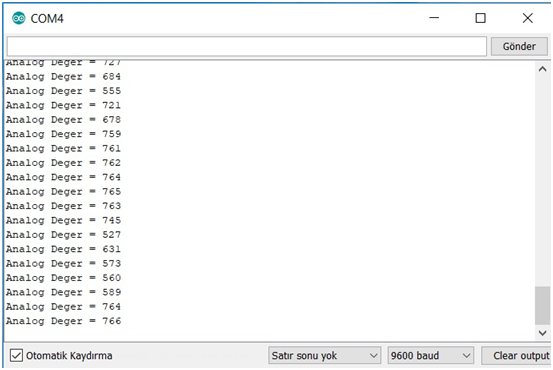This screenshot has width=553, height=370.
Task: Click the COM4 window title text
Action: pyautogui.click(x=47, y=18)
